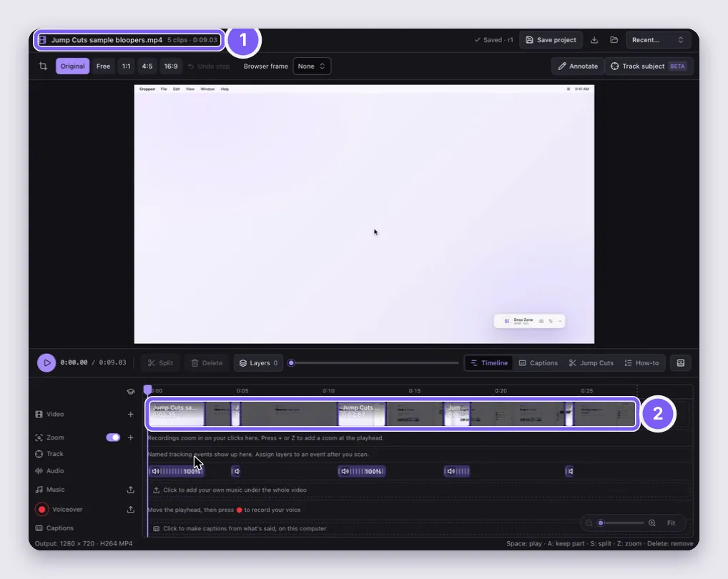Choose the 16:9 aspect ratio

[171, 66]
